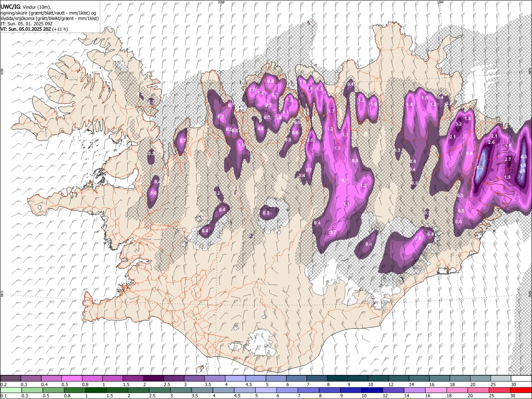Select the lavender snow-scale swatch labeled 4
The width and height of the screenshot is (532, 399).
coord(235,379)
